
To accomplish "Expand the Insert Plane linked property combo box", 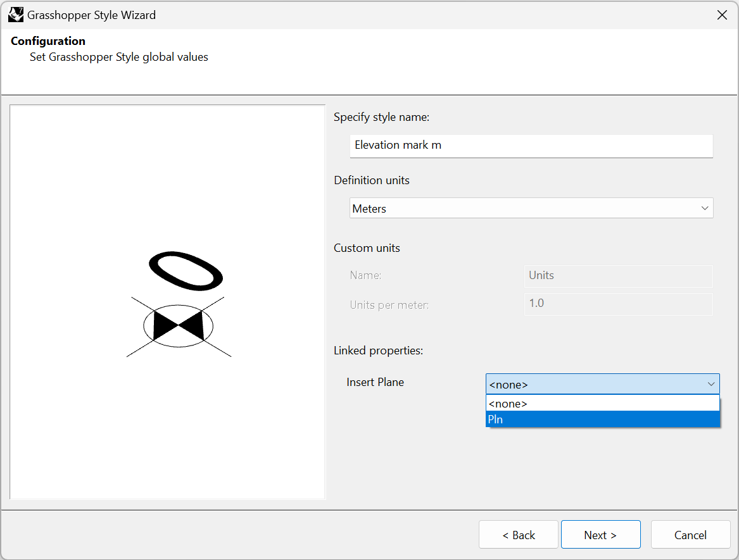I will pos(602,384).
